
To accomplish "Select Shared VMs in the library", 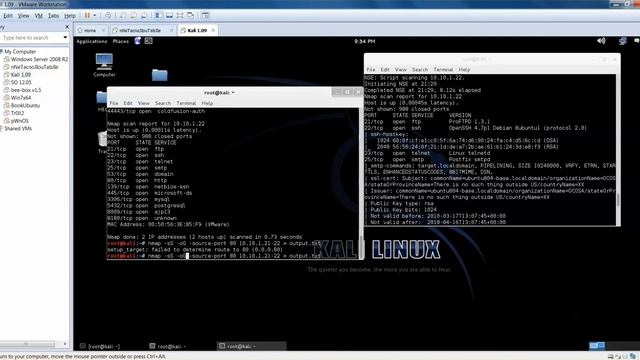I will (18, 128).
